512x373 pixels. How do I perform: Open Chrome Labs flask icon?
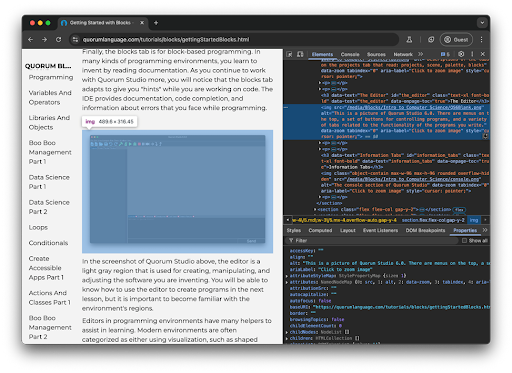click(x=409, y=40)
